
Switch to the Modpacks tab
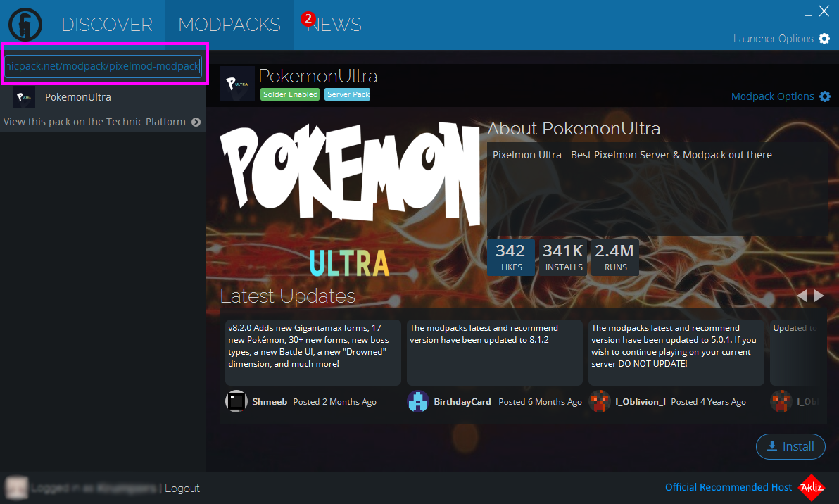pyautogui.click(x=229, y=25)
